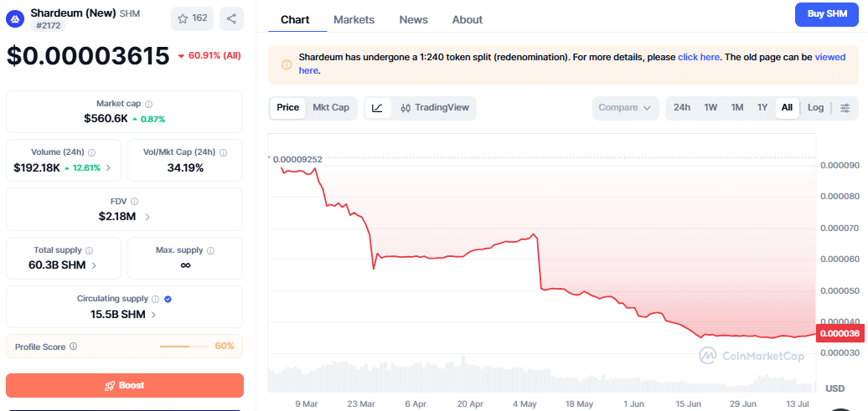Viewport: 868px width, 411px height.
Task: Add SHM to watchlist with star button
Action: pyautogui.click(x=193, y=18)
